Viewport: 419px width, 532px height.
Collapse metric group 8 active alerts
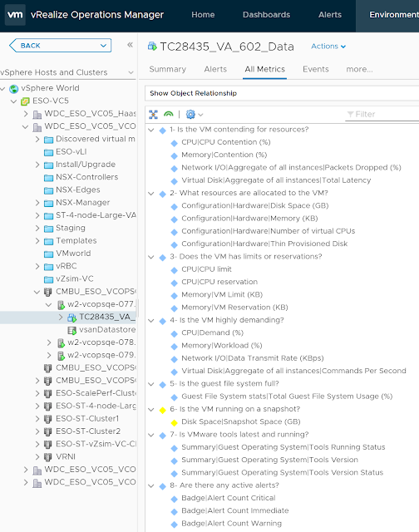(151, 485)
